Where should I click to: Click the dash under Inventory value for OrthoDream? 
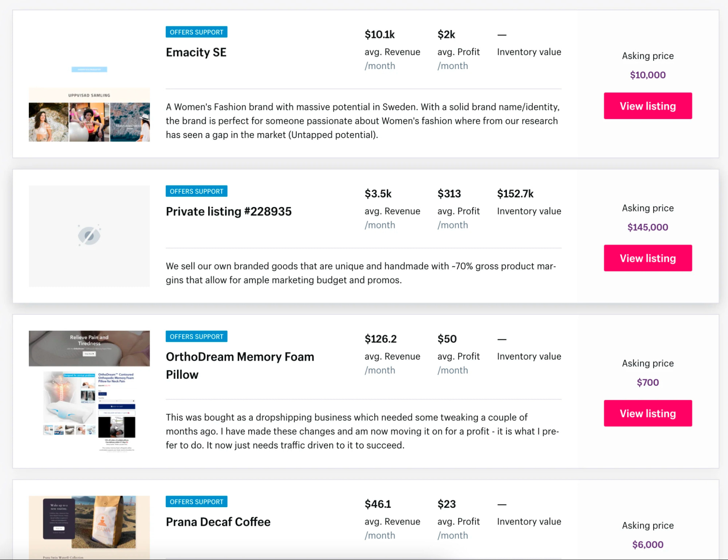501,339
